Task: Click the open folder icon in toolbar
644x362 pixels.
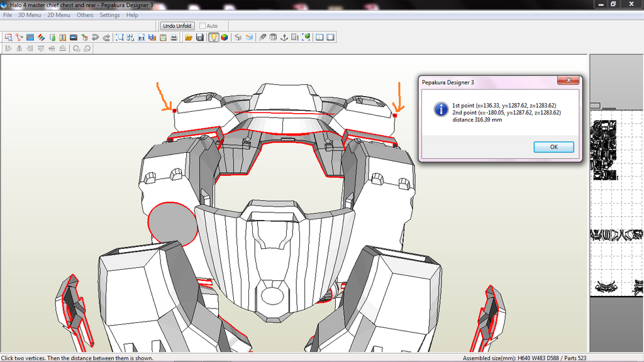Action: click(188, 38)
